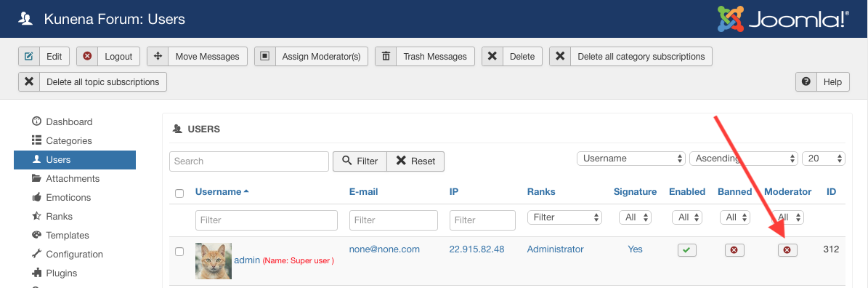This screenshot has height=288, width=868.
Task: Click the Search input field
Action: (x=249, y=161)
